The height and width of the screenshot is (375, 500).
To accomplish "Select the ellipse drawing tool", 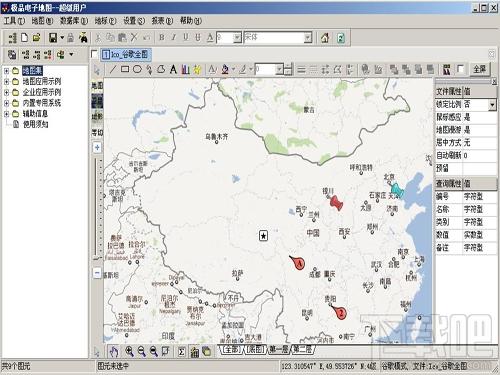I will [x=137, y=69].
